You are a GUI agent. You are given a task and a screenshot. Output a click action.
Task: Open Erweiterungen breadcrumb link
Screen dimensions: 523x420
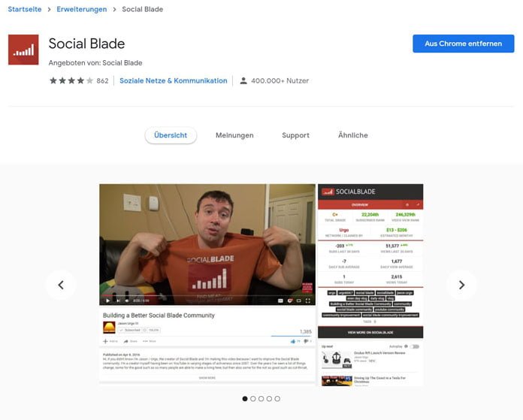point(89,10)
